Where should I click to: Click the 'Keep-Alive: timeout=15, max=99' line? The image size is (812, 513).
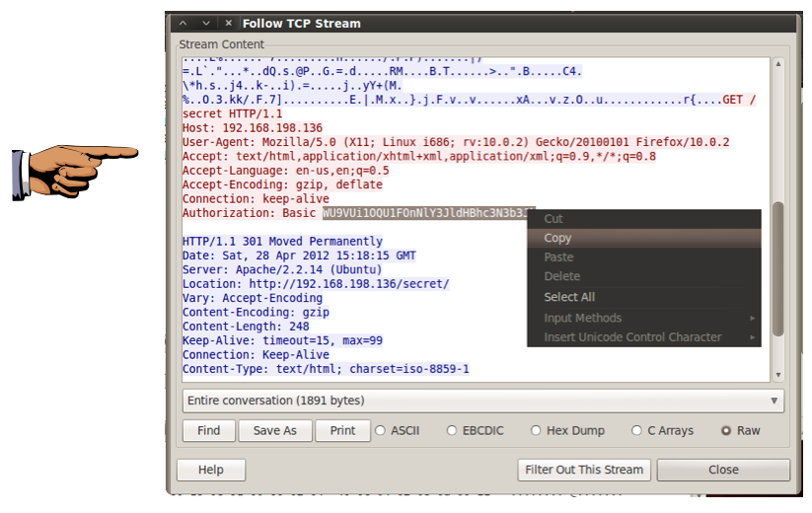coord(282,340)
